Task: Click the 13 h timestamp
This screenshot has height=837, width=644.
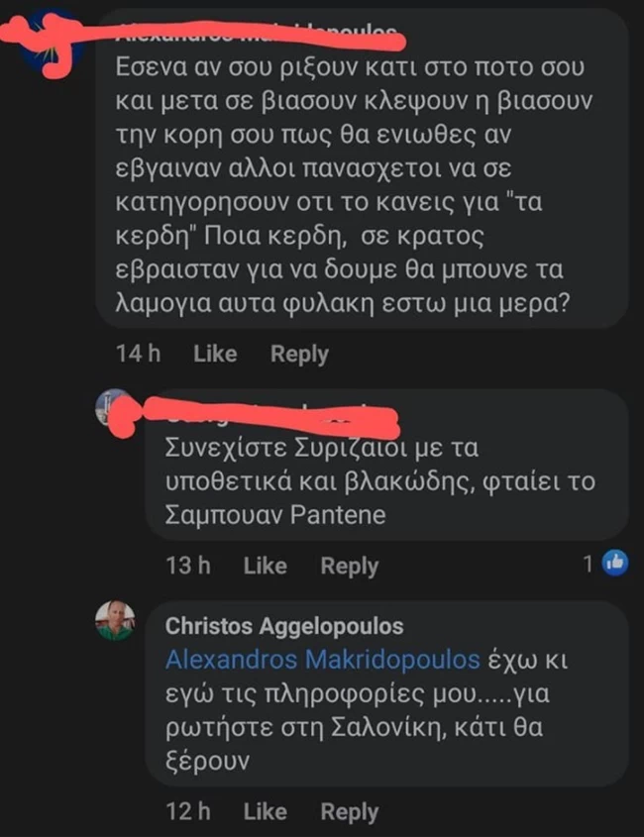Action: point(188,566)
